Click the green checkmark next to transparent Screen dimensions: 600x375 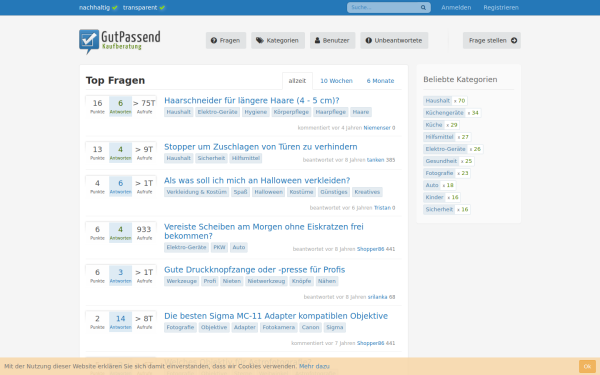(162, 8)
